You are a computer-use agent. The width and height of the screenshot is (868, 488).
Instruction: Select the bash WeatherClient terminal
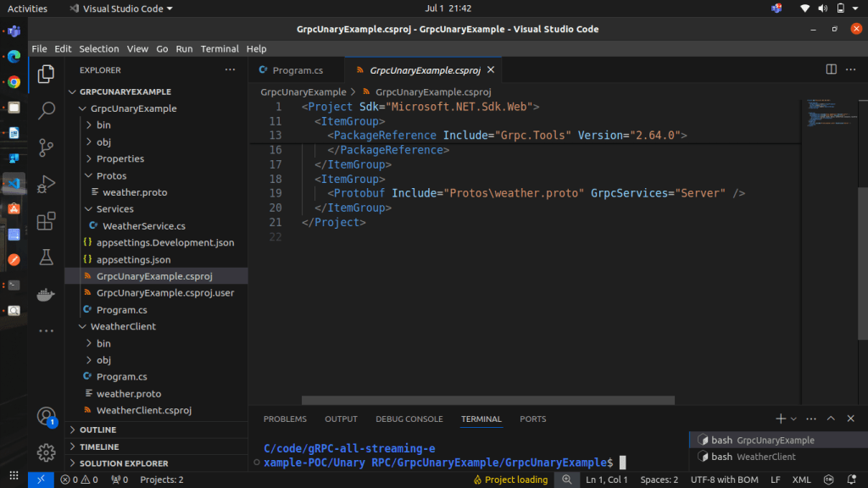(x=753, y=457)
